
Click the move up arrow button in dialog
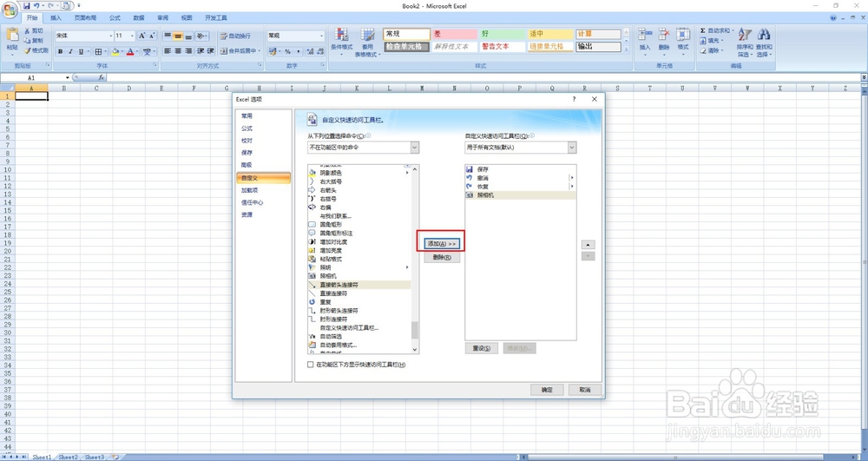588,245
